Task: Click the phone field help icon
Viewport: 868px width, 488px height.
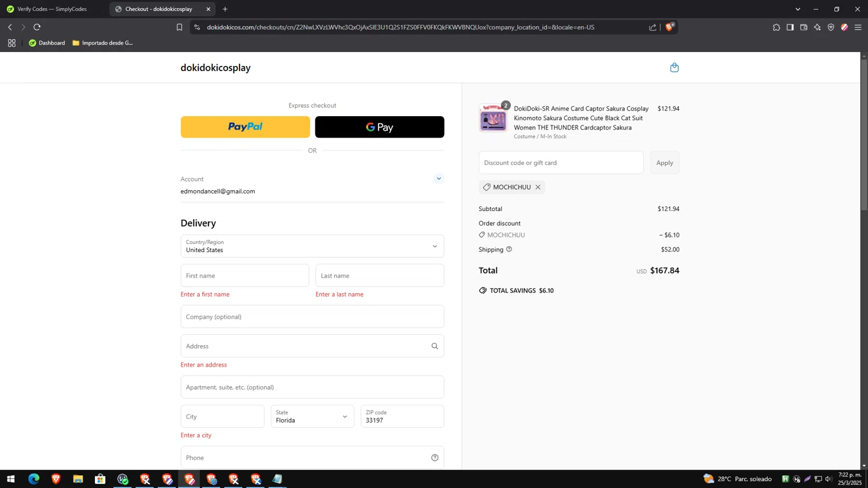Action: [435, 458]
